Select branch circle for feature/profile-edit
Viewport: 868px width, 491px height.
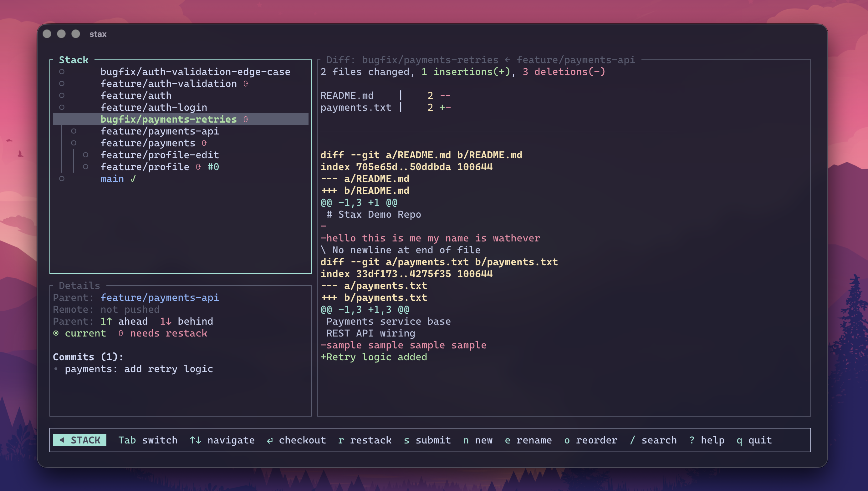click(x=86, y=155)
